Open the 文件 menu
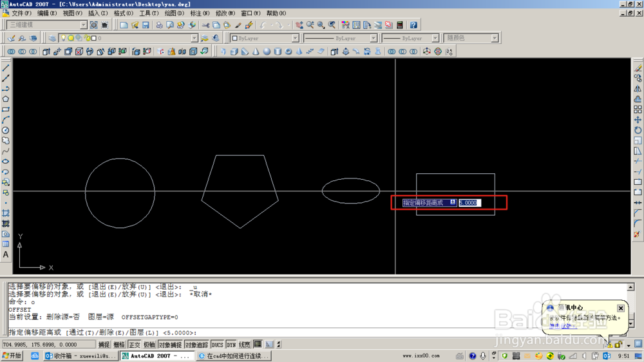 point(21,13)
